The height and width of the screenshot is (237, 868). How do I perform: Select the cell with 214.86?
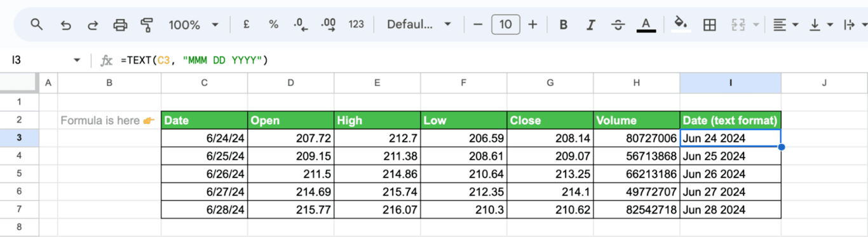[377, 173]
